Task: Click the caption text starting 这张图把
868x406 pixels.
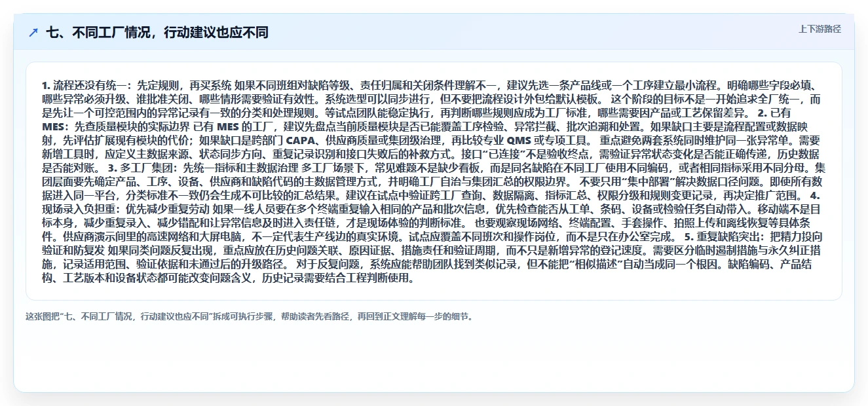Action: pyautogui.click(x=249, y=316)
